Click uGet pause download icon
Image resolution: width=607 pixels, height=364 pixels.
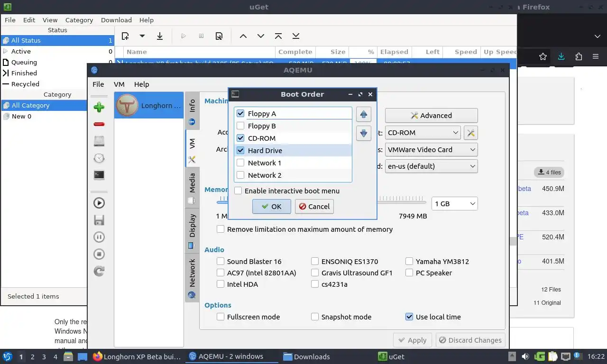tap(202, 36)
